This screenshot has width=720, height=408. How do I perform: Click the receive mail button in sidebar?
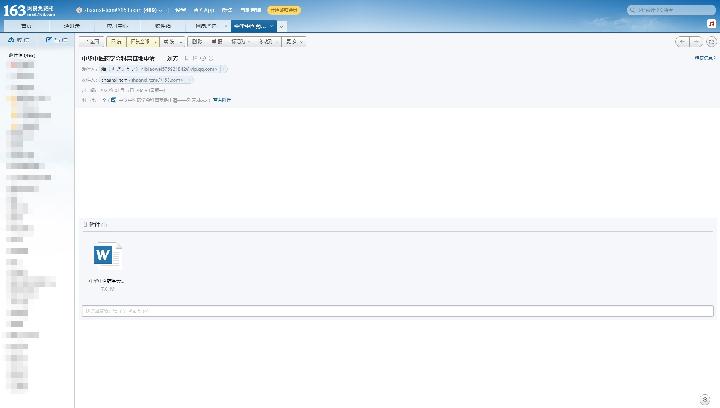click(x=19, y=40)
